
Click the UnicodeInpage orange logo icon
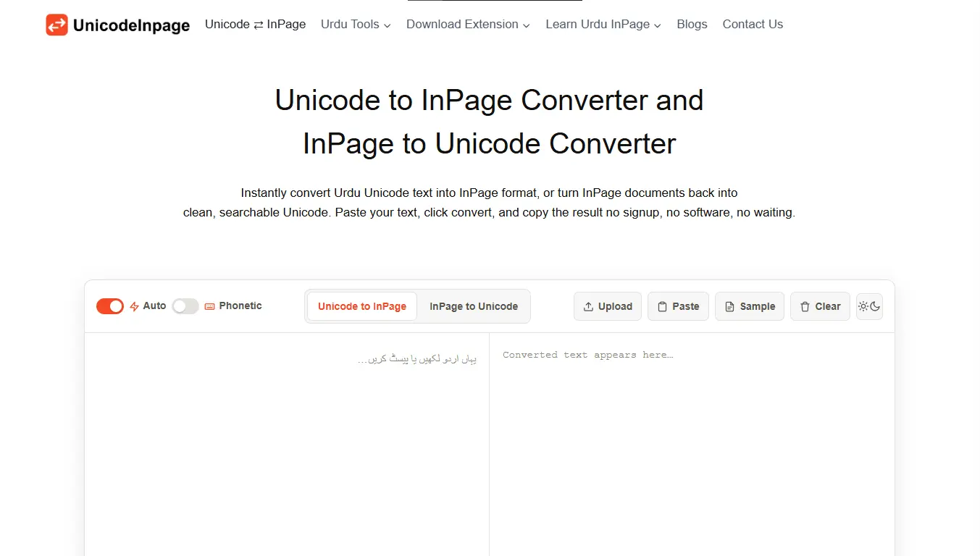[56, 25]
